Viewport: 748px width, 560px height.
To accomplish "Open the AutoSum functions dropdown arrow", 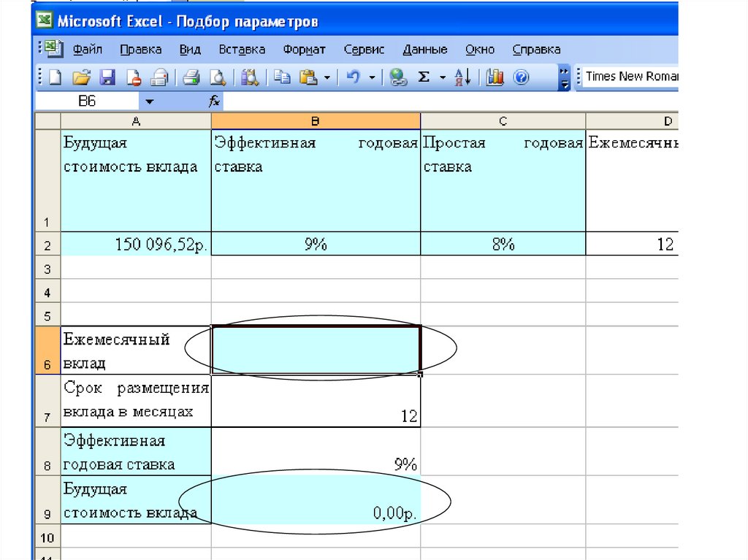I will (x=443, y=77).
